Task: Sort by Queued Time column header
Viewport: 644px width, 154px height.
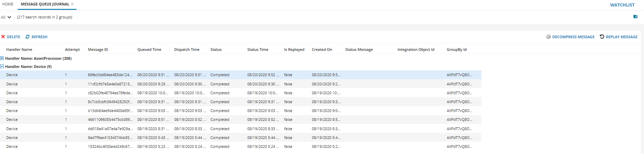Action: coord(149,50)
